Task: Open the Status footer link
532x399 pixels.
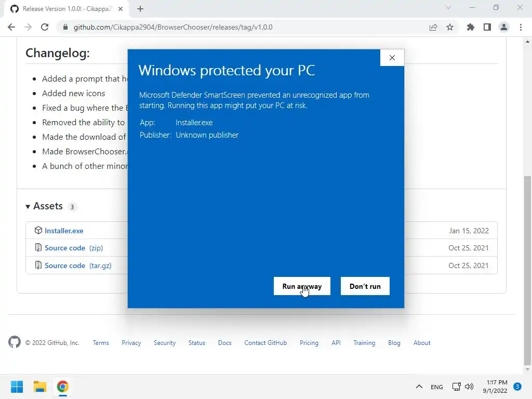Action: click(197, 343)
